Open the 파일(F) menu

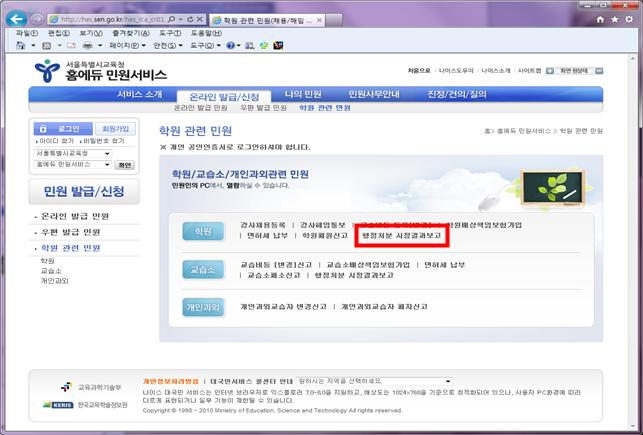click(x=26, y=33)
